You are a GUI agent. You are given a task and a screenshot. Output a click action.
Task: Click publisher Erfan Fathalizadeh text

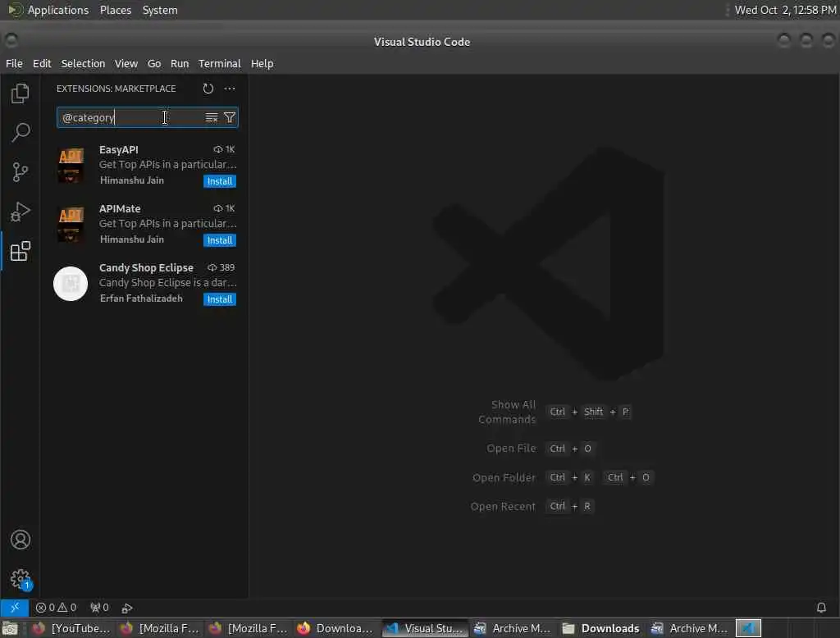(141, 298)
